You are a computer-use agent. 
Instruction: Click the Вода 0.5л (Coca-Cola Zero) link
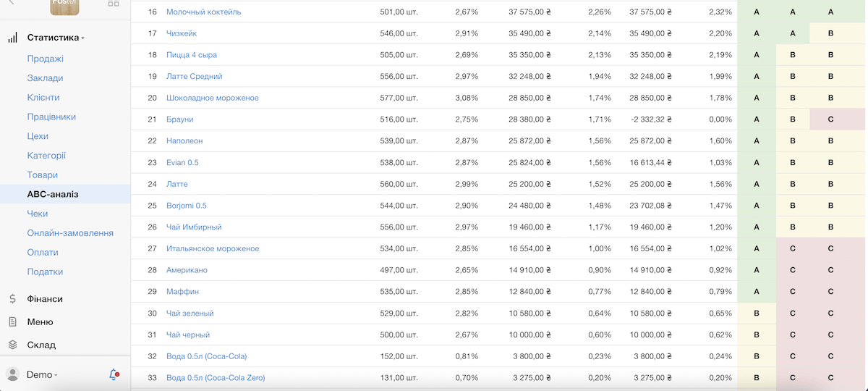tap(216, 378)
